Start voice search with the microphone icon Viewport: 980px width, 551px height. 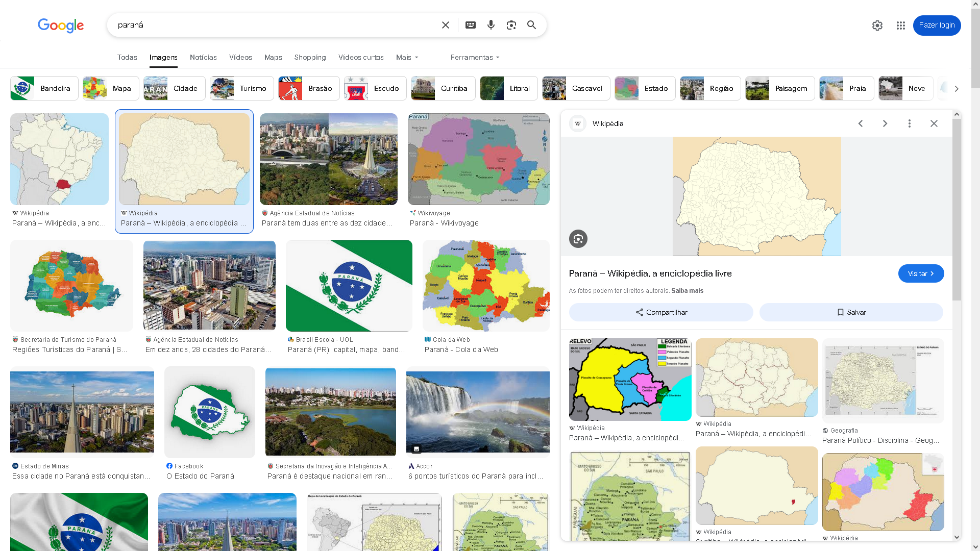coord(491,25)
